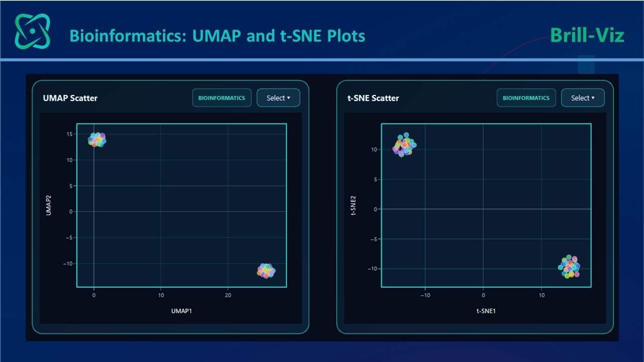This screenshot has width=644, height=362.
Task: Click the 5 tick on the t-SNE2 axis
Action: click(375, 179)
